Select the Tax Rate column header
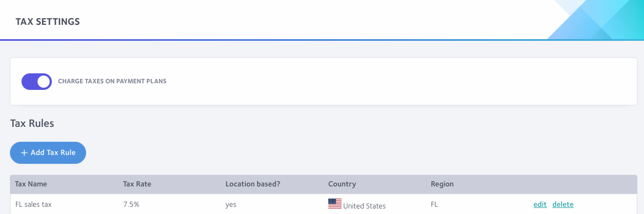This screenshot has width=644, height=214. pos(137,184)
